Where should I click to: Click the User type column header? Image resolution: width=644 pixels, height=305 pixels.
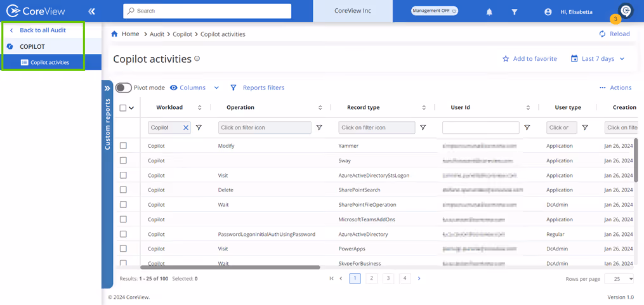[x=568, y=108]
